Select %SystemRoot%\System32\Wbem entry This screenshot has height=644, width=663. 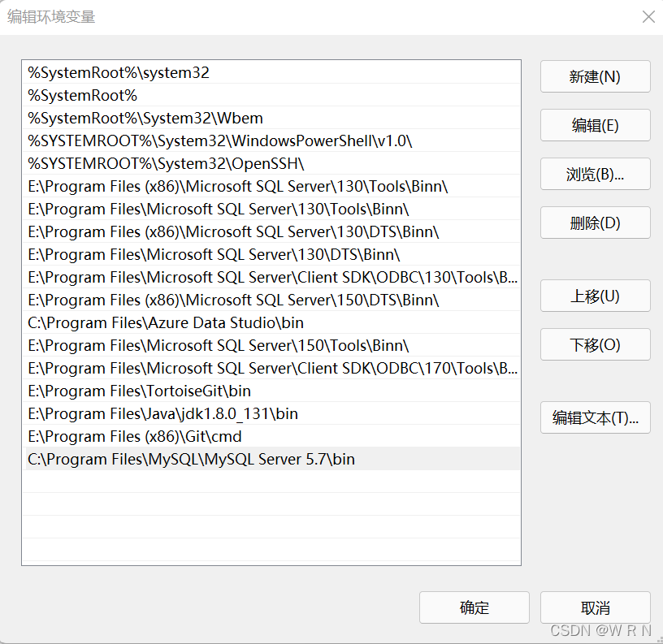pos(271,118)
